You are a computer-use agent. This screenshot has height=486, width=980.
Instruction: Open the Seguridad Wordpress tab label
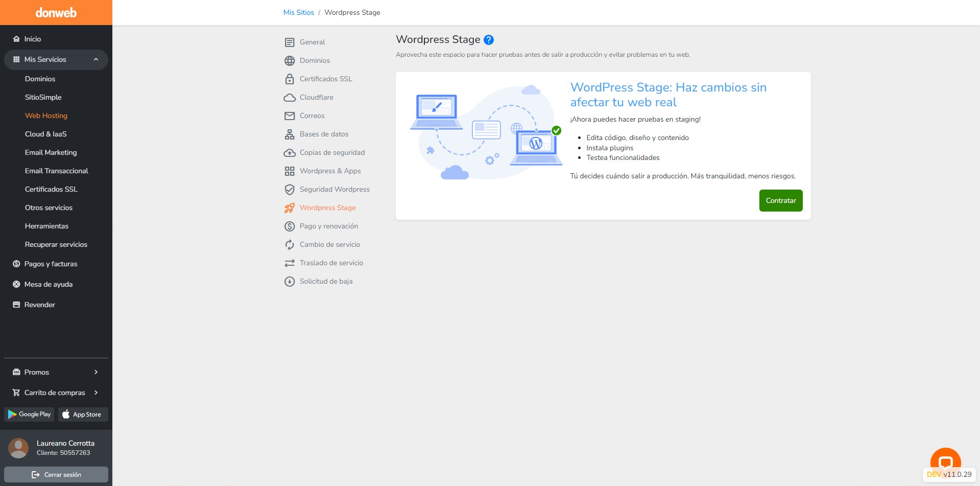point(334,189)
